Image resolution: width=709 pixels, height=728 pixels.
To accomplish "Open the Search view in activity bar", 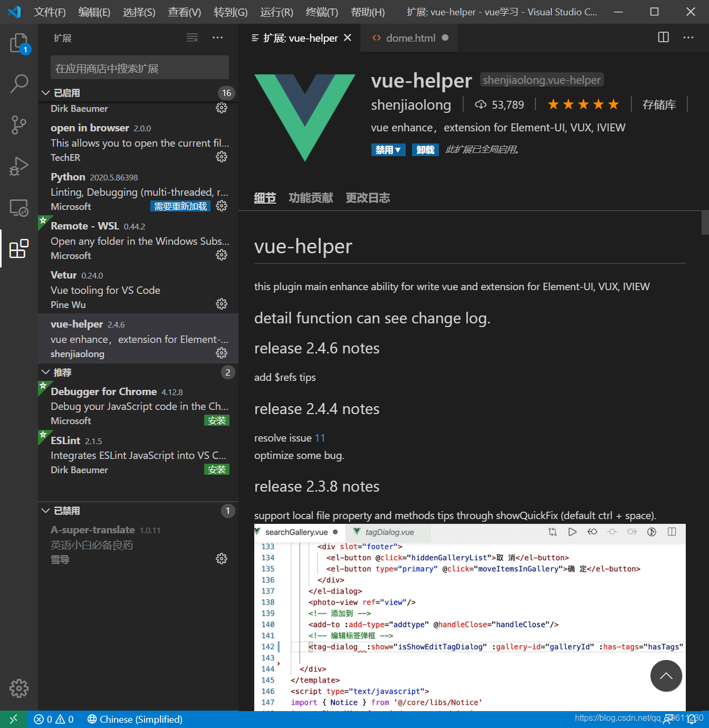I will click(19, 83).
